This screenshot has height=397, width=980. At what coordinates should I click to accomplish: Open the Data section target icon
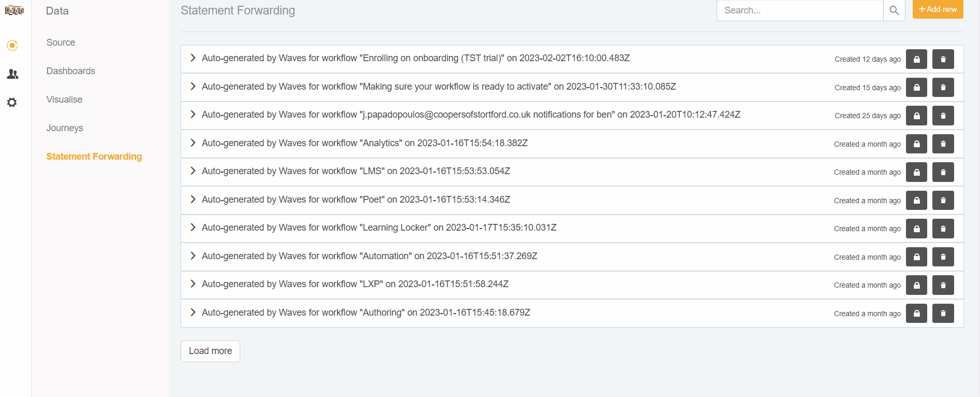(x=12, y=46)
